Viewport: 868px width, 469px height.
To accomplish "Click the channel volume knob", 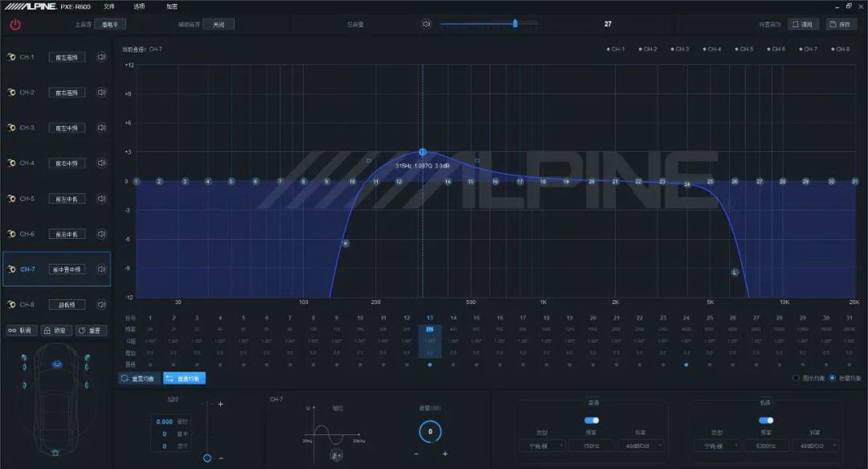I will pos(430,431).
